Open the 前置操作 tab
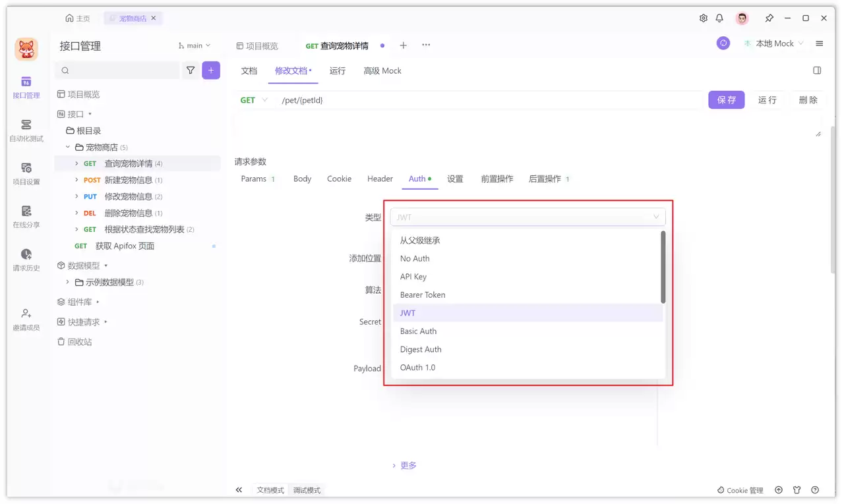Viewport: 844px width, 504px height. coord(497,179)
